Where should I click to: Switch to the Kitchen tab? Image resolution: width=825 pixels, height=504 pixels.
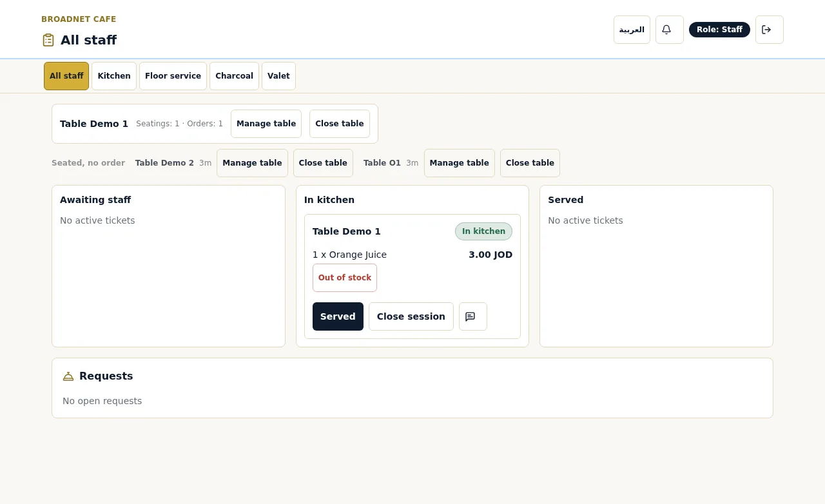tap(114, 76)
